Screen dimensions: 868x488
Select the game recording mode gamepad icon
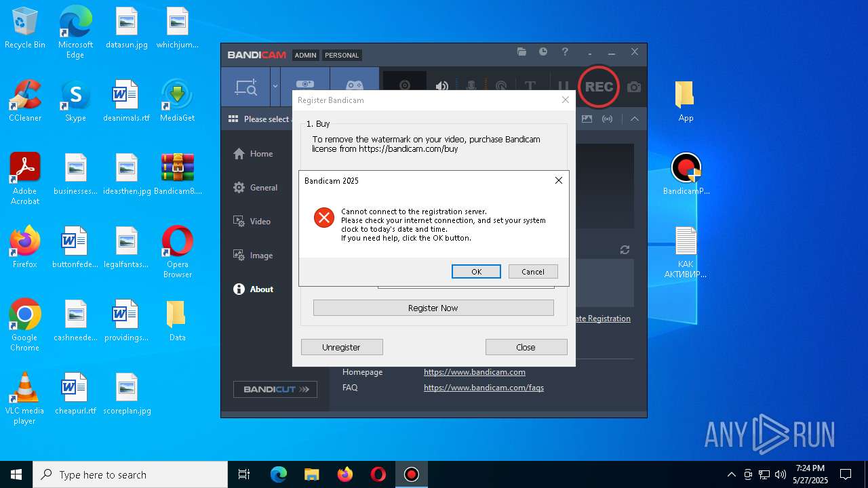click(x=354, y=85)
